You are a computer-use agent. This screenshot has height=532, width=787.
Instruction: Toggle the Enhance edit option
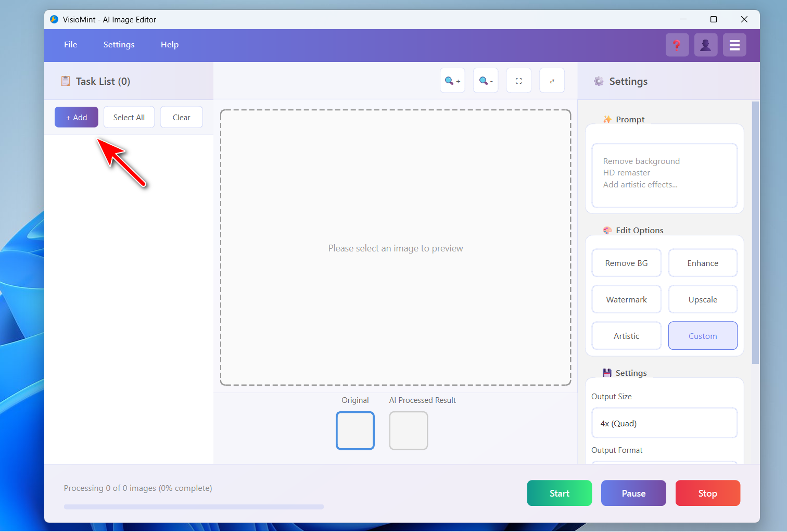tap(703, 263)
